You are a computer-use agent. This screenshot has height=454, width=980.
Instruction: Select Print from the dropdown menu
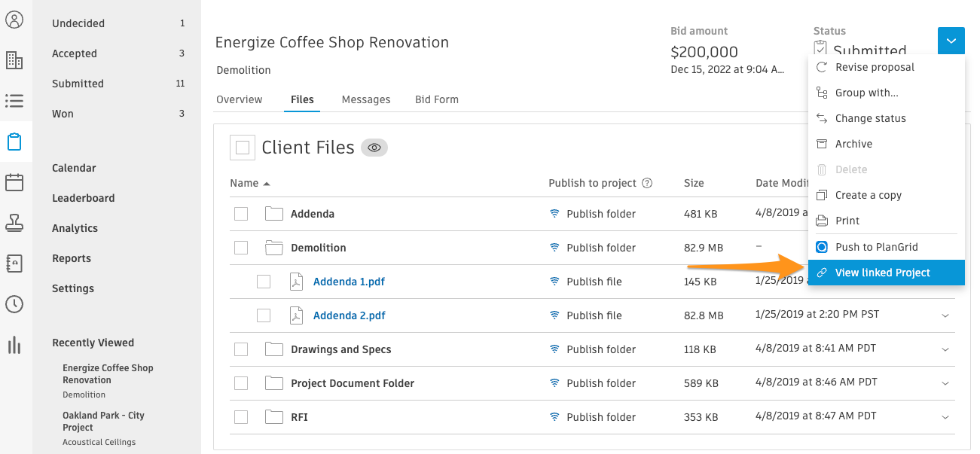tap(887, 221)
